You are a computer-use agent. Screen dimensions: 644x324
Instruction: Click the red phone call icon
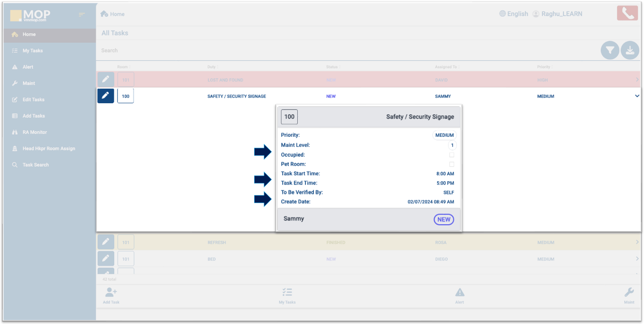627,14
